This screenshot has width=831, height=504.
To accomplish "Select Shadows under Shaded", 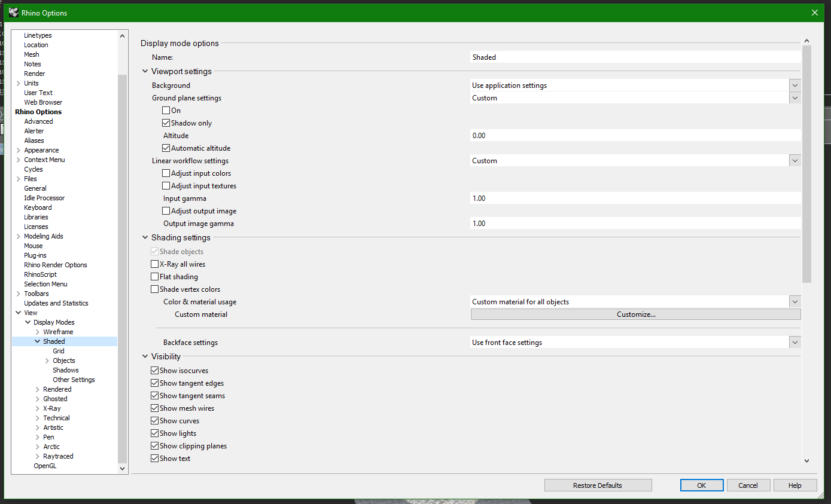I will (x=66, y=370).
